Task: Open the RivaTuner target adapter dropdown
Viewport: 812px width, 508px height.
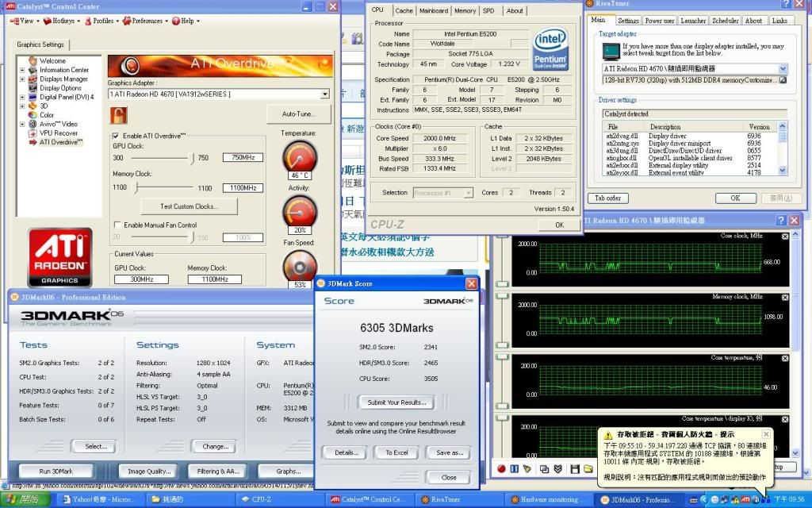Action: coord(783,68)
